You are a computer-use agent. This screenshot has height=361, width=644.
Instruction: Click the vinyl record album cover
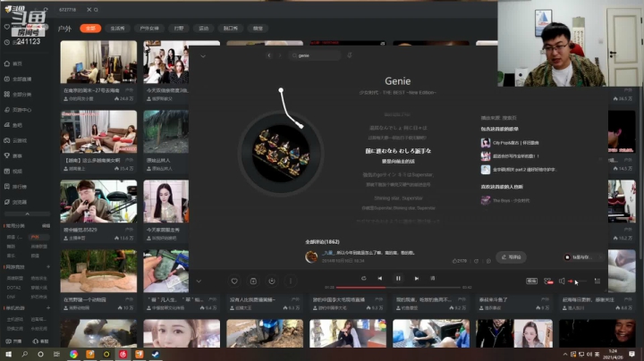click(x=281, y=153)
